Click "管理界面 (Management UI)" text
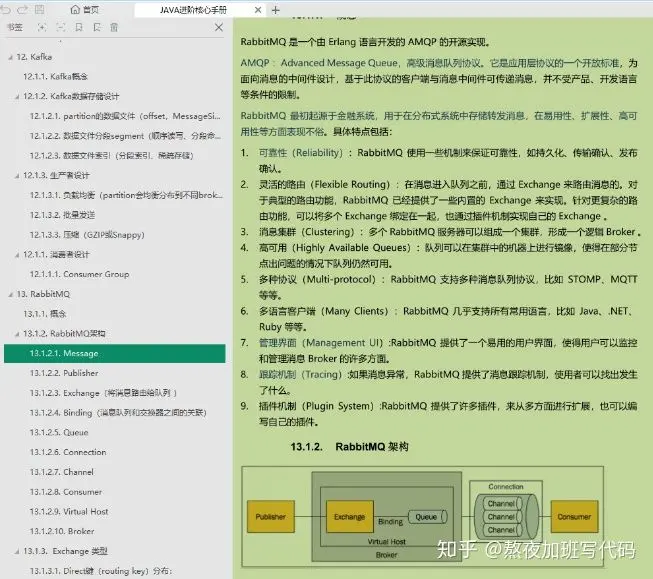653x579 pixels. (x=321, y=343)
